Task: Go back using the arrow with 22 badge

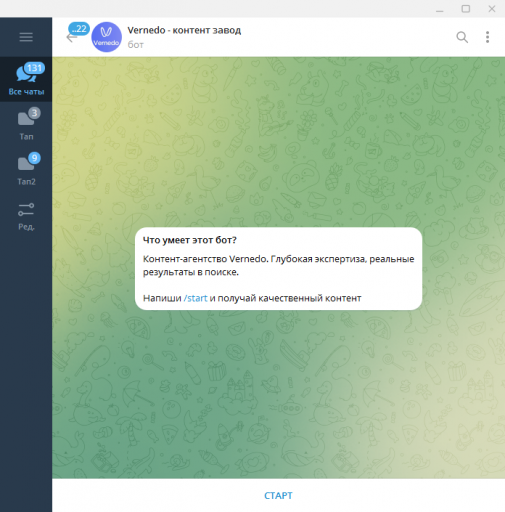Action: 71,37
